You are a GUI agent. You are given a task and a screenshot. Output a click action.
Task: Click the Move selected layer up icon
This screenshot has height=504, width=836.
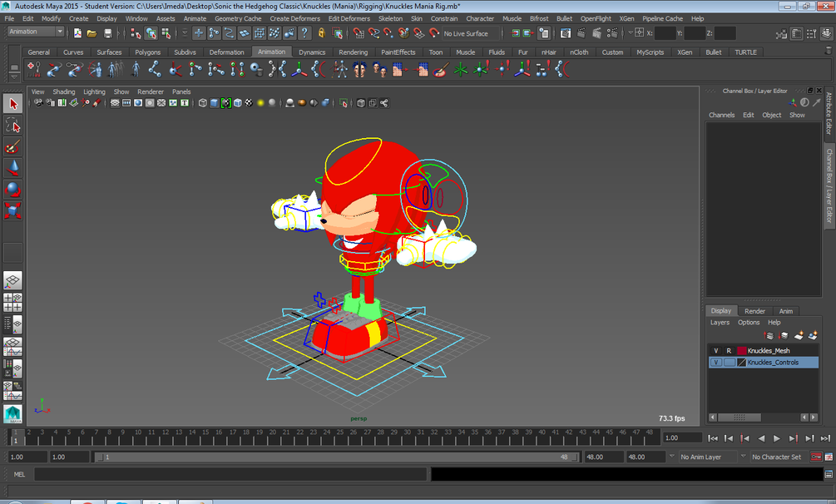[x=768, y=335]
